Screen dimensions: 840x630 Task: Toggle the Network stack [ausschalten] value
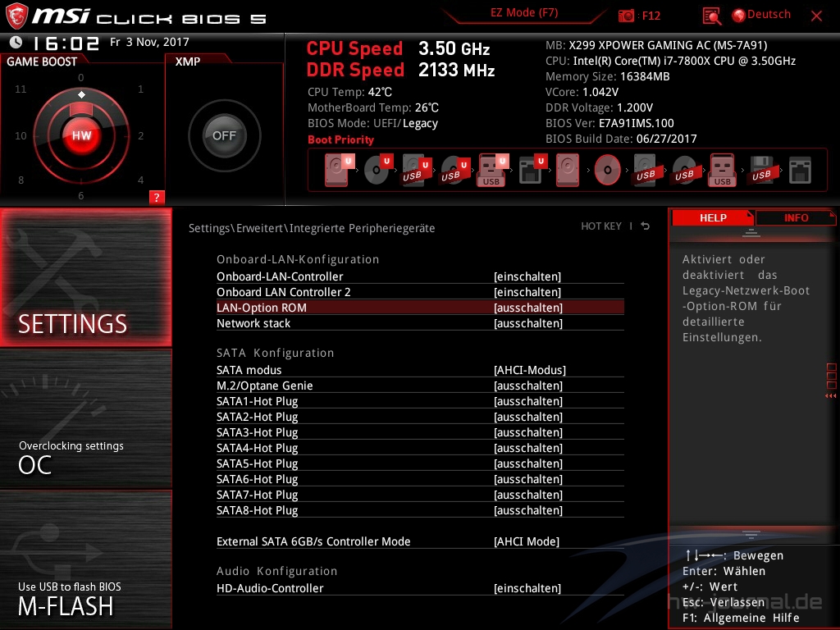point(528,323)
